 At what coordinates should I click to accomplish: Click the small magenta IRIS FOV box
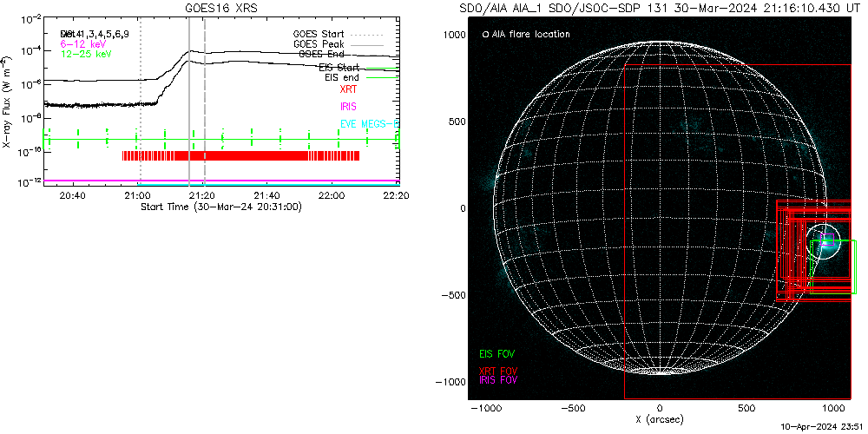(827, 240)
